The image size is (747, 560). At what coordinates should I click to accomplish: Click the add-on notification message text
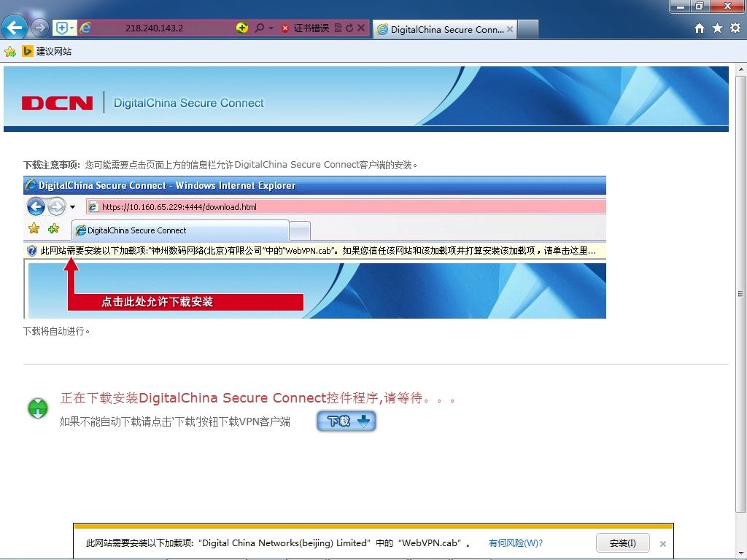278,542
